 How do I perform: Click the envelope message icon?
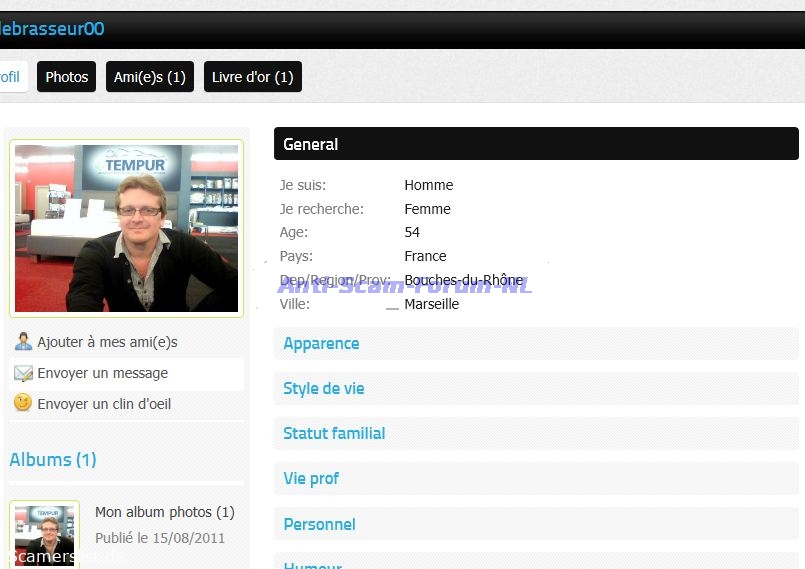23,373
